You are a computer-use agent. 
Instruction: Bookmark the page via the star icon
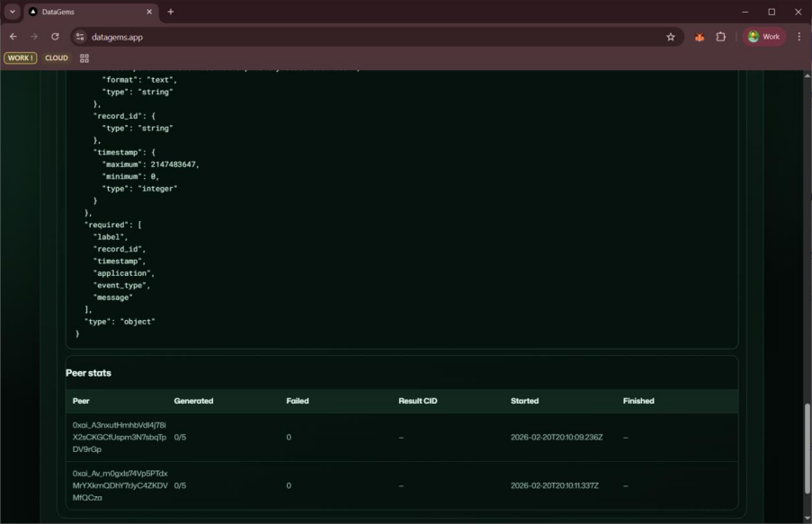pos(669,39)
